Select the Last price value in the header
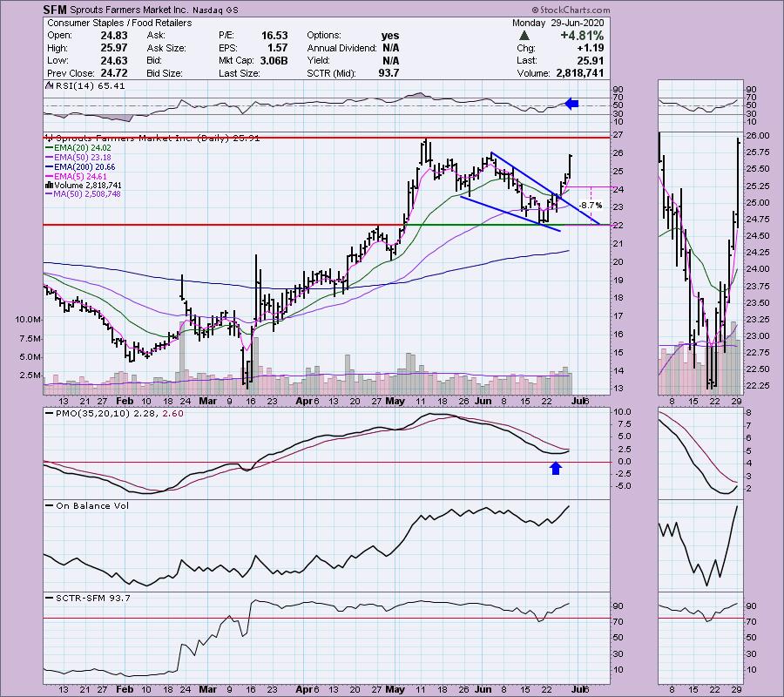The height and width of the screenshot is (697, 784). [x=590, y=60]
